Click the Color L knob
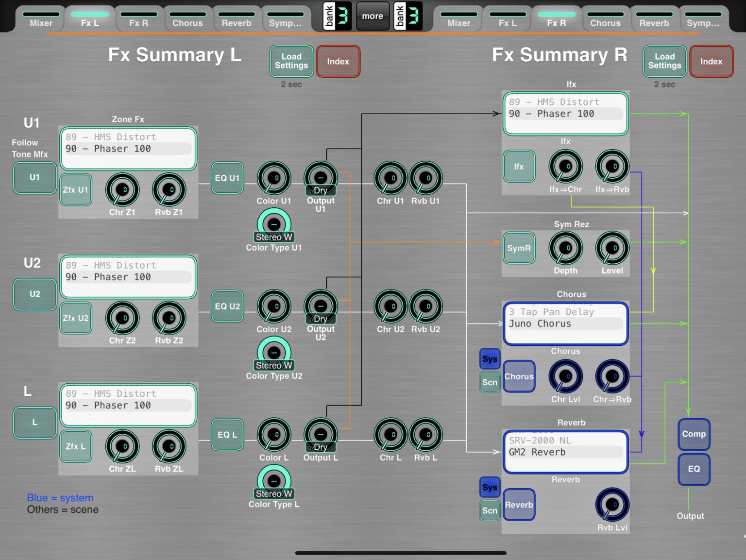Viewport: 746px width, 560px height. (x=274, y=434)
